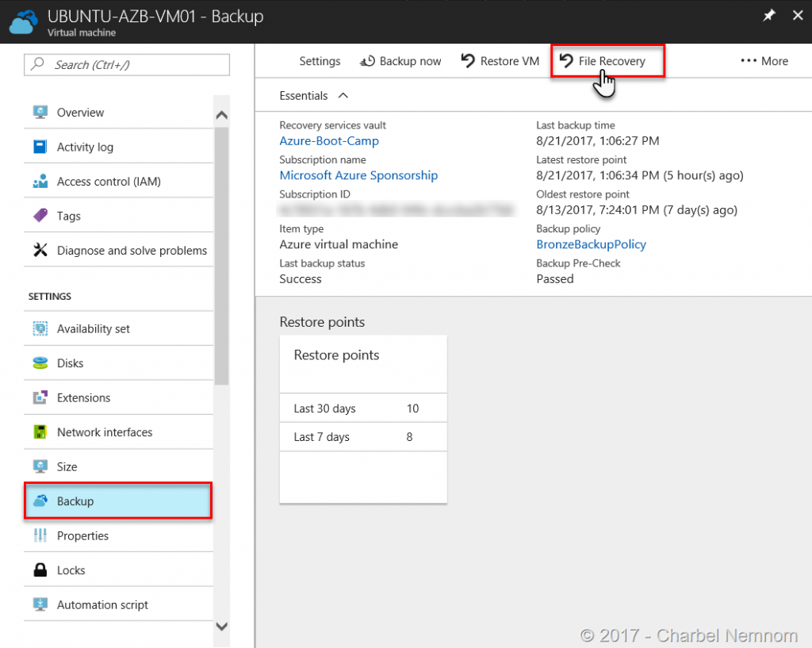
Task: Click the Disks icon
Action: (40, 363)
